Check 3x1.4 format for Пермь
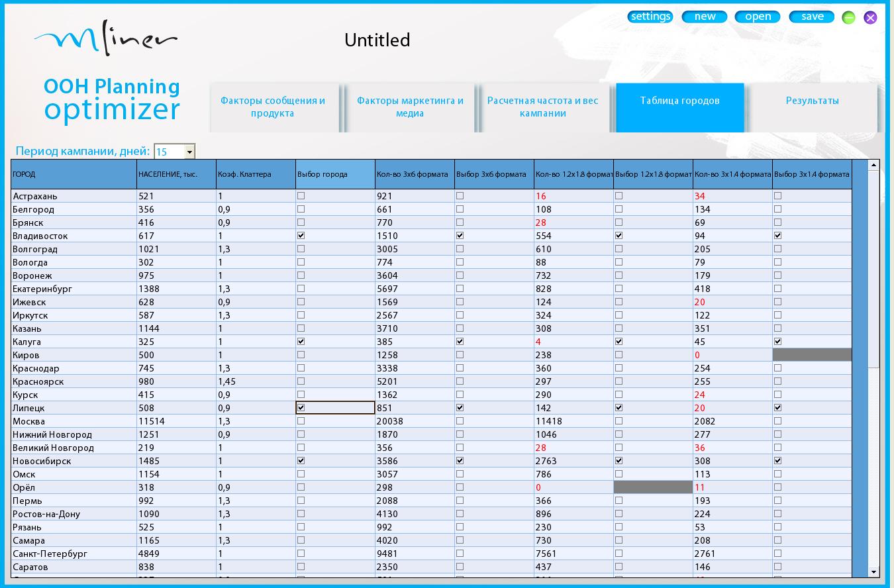 778,501
